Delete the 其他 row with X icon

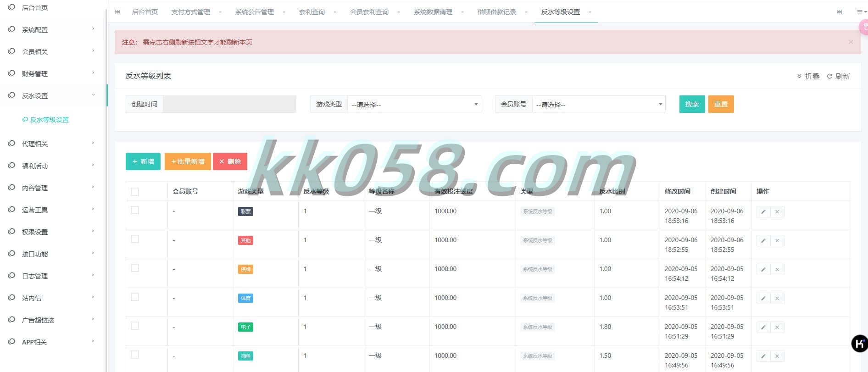(x=777, y=241)
